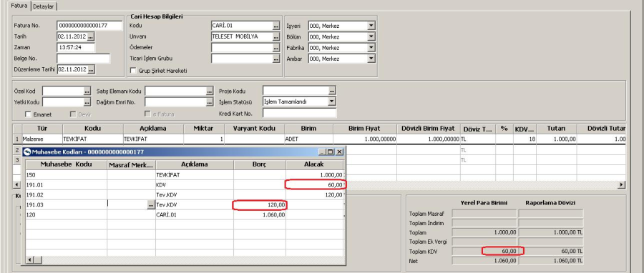Switch to the Detaylar tab
Image resolution: width=644 pixels, height=273 pixels.
click(x=44, y=6)
